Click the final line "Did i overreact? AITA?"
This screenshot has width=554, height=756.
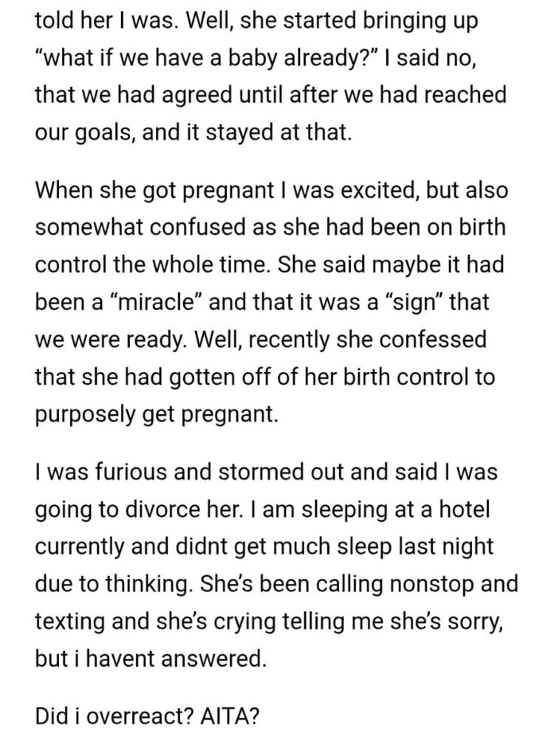[x=146, y=716]
